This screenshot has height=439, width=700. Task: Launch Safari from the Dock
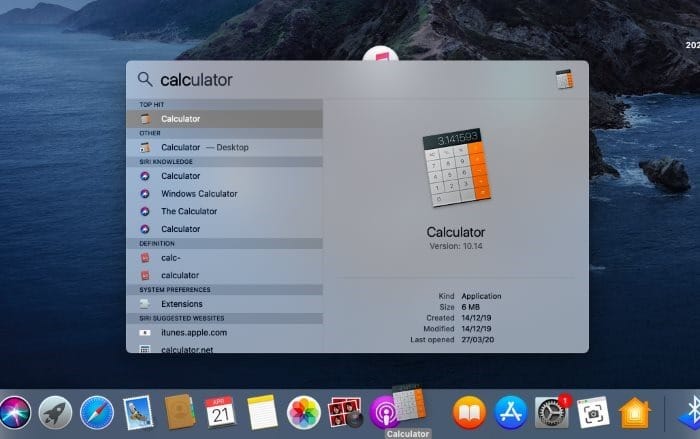pyautogui.click(x=97, y=412)
